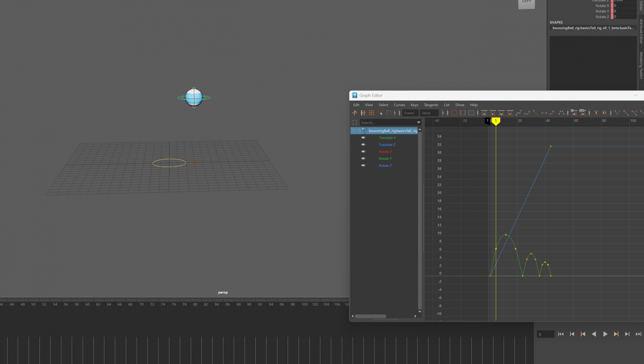Apply Spline tangents icon
644x364 pixels.
click(518, 113)
